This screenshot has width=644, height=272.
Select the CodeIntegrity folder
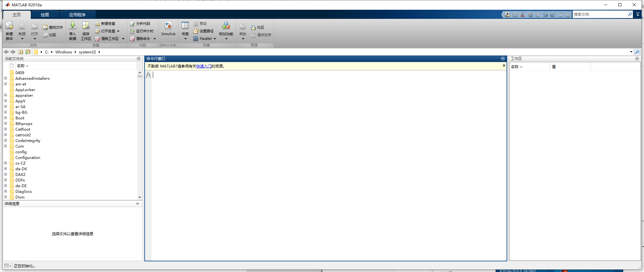tap(28, 141)
